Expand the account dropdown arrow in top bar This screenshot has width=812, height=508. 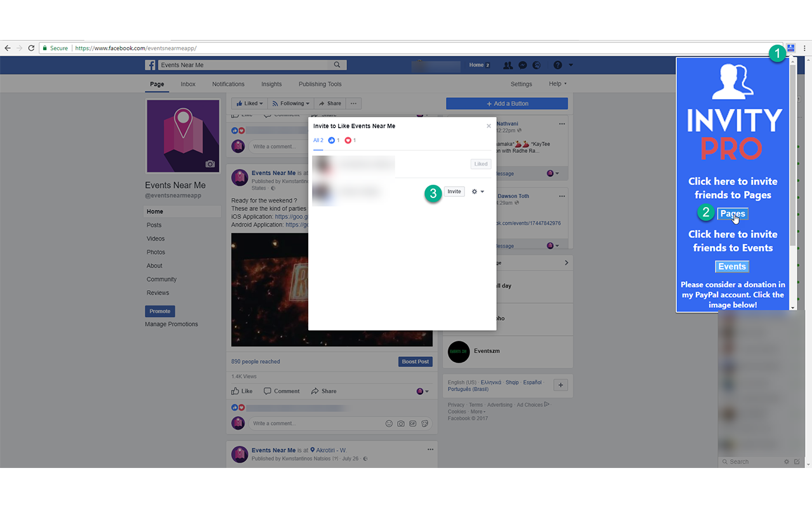(x=571, y=65)
